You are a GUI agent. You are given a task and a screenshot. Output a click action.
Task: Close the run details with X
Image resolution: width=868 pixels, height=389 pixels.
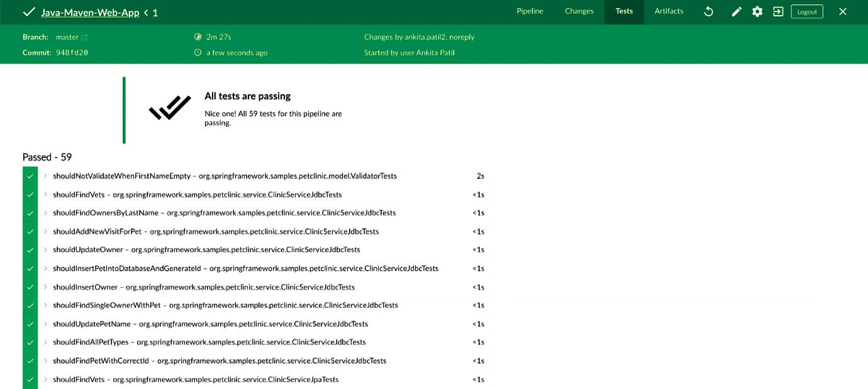pyautogui.click(x=843, y=11)
